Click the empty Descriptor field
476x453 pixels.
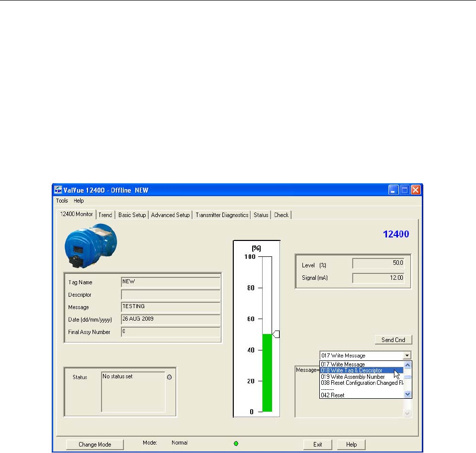(x=171, y=294)
